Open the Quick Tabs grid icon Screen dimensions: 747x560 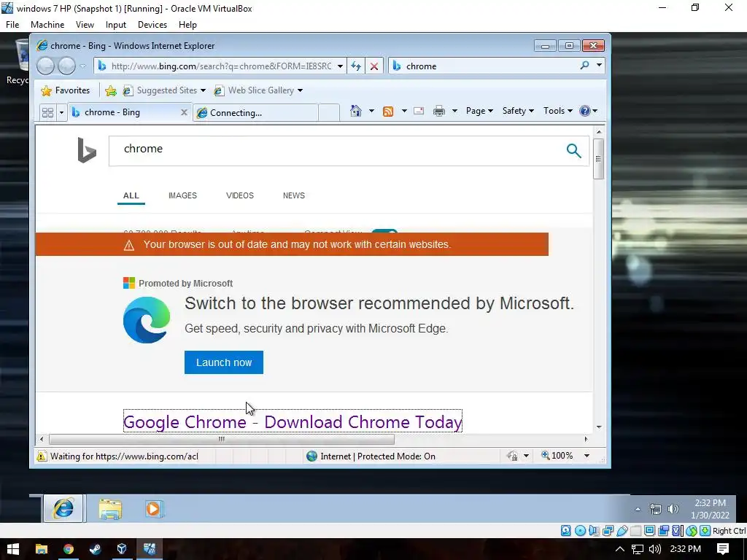47,112
